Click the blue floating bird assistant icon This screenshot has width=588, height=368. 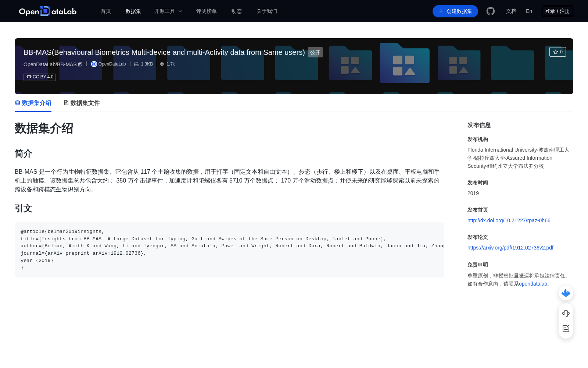[x=566, y=293]
